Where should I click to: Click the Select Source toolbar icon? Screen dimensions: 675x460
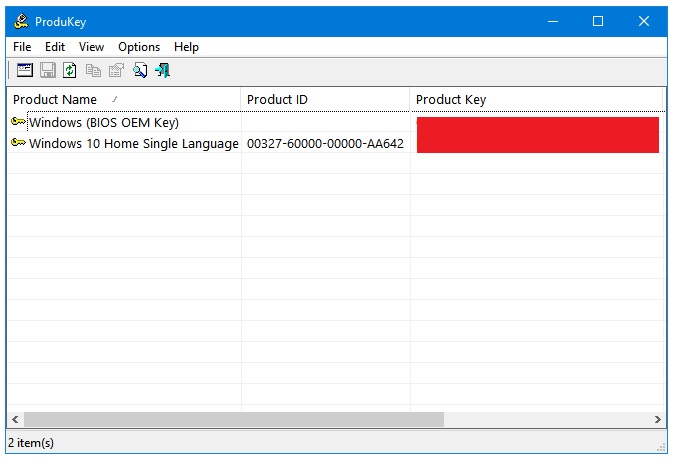pos(25,70)
